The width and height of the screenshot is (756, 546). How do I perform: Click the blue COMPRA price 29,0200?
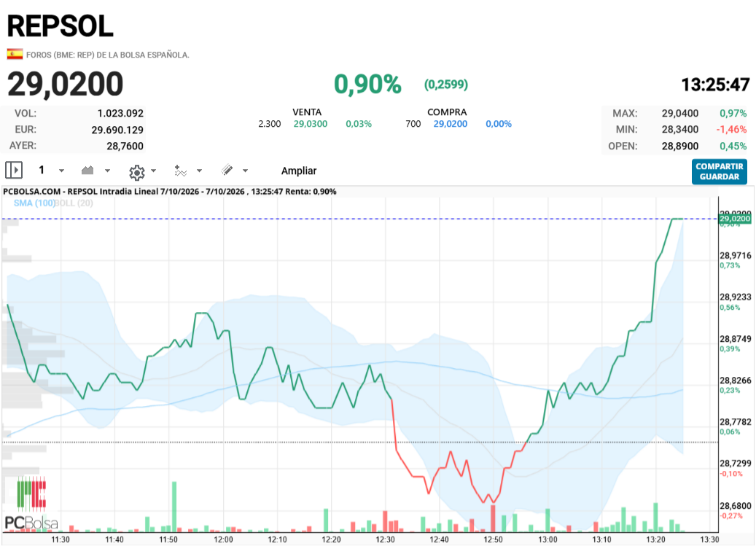(451, 124)
